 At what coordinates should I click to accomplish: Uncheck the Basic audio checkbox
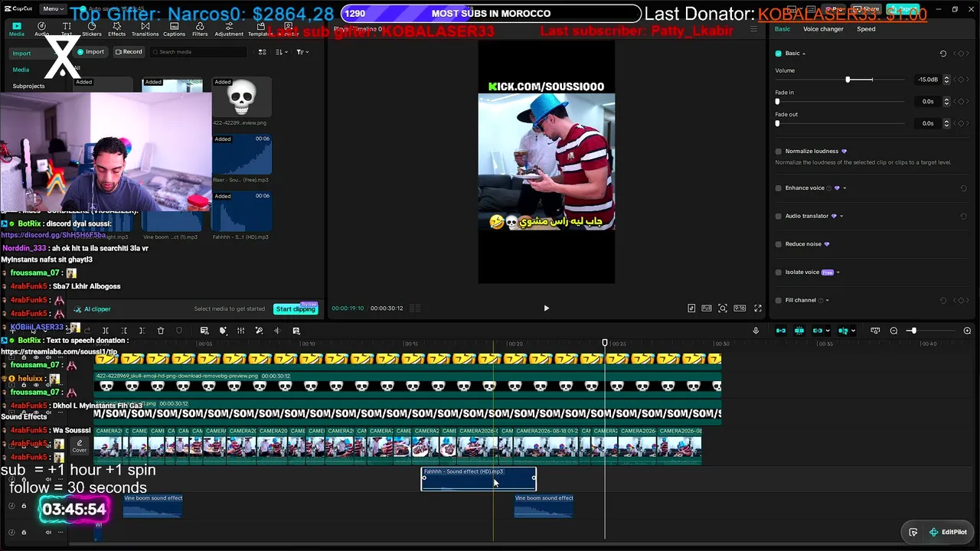[779, 54]
